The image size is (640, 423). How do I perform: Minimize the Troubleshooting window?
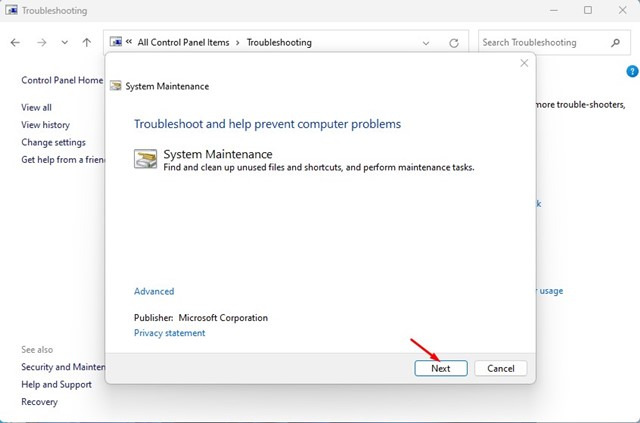tap(553, 10)
